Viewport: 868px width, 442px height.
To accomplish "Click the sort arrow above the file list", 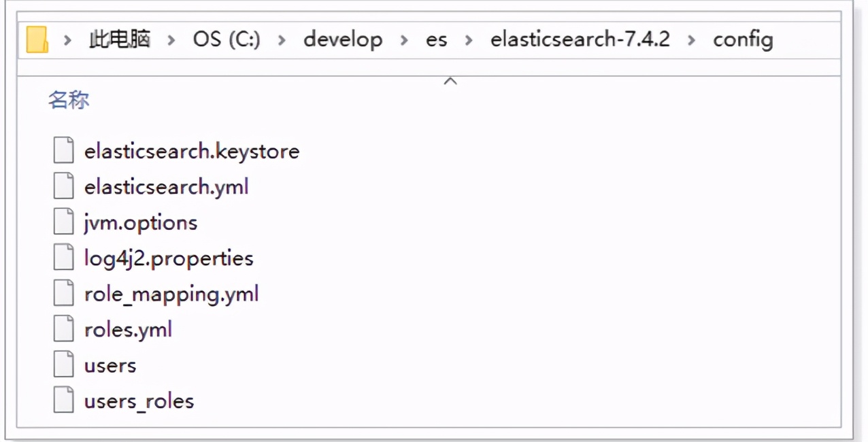I will click(450, 81).
